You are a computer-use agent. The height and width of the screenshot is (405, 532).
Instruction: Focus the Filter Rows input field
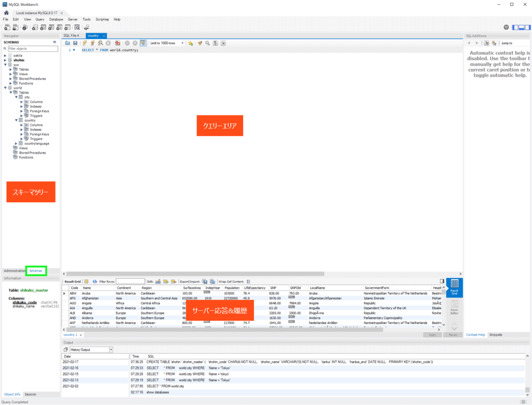click(130, 281)
